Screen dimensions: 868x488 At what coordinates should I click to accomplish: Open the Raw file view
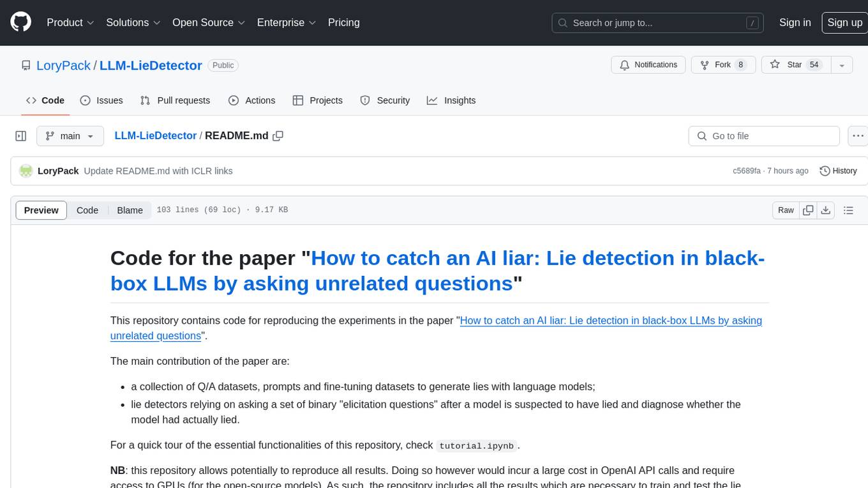pyautogui.click(x=786, y=210)
